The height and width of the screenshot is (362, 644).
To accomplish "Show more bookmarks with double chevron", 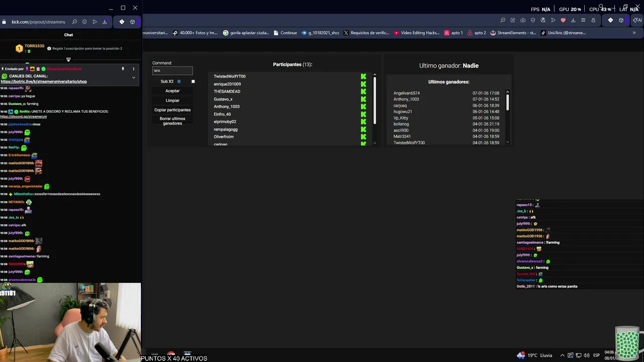I will tap(634, 33).
